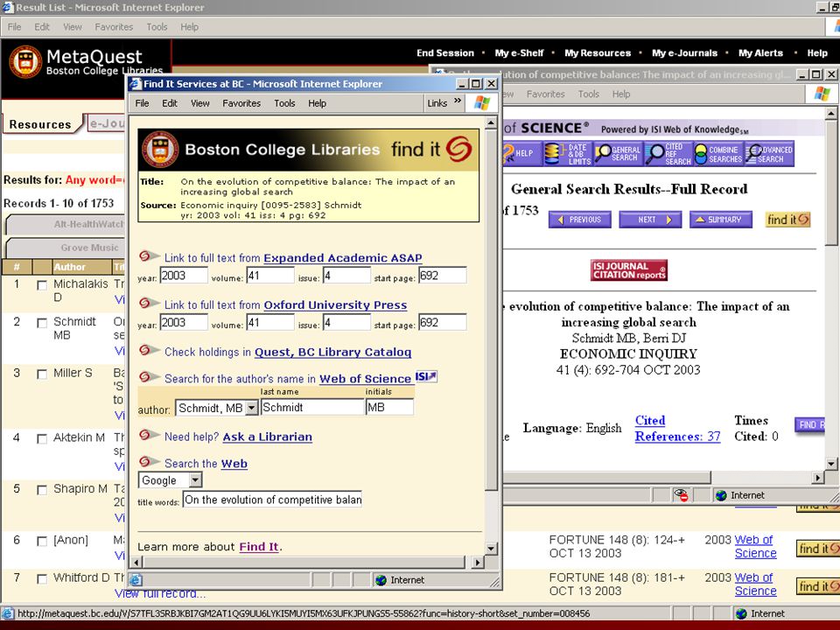840x630 pixels.
Task: Click find it button for FORTUNE 181-+ row
Action: click(817, 586)
